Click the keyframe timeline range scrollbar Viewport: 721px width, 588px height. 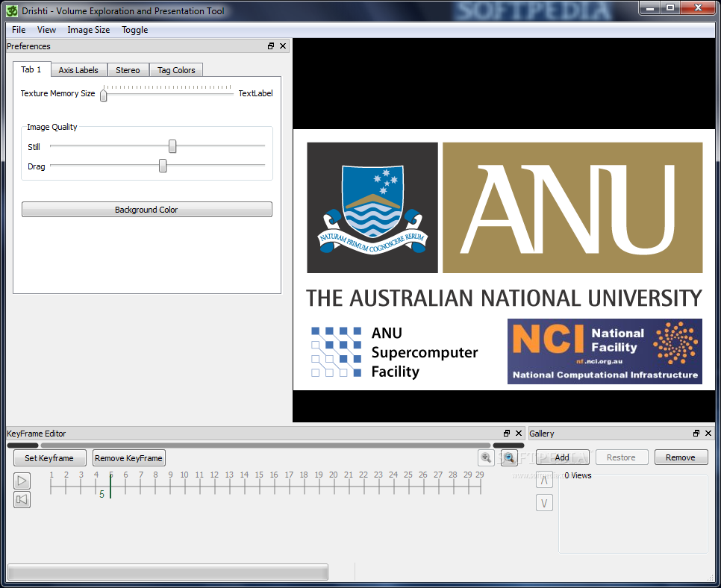click(266, 445)
